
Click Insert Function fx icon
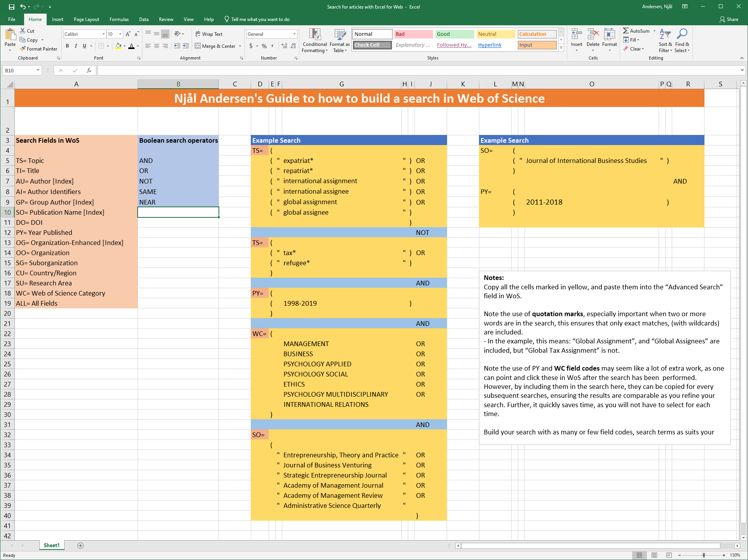coord(89,70)
